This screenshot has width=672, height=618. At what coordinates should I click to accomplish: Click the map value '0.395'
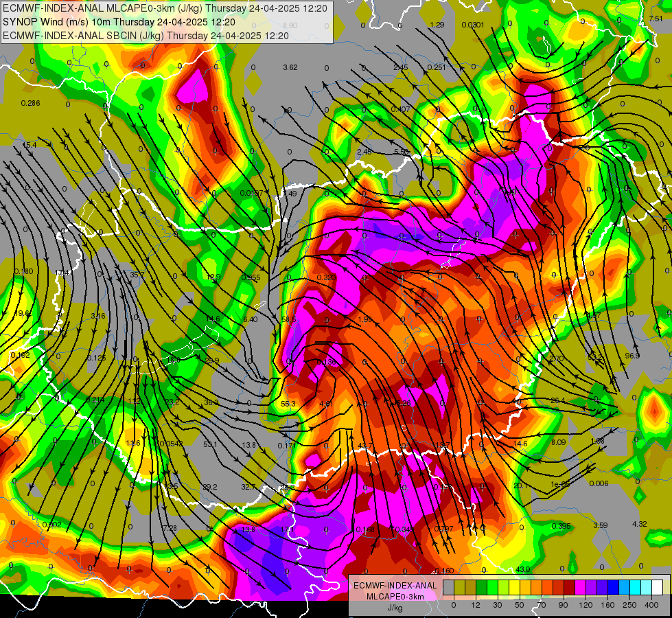point(561,526)
